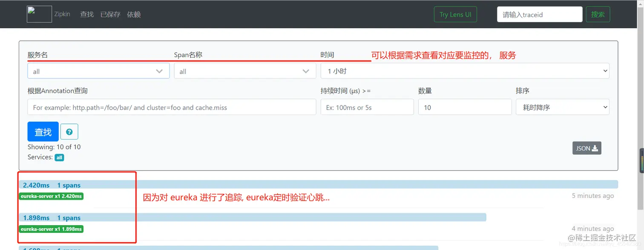The image size is (644, 250).
Task: Click the Zipkin brand name
Action: [62, 14]
